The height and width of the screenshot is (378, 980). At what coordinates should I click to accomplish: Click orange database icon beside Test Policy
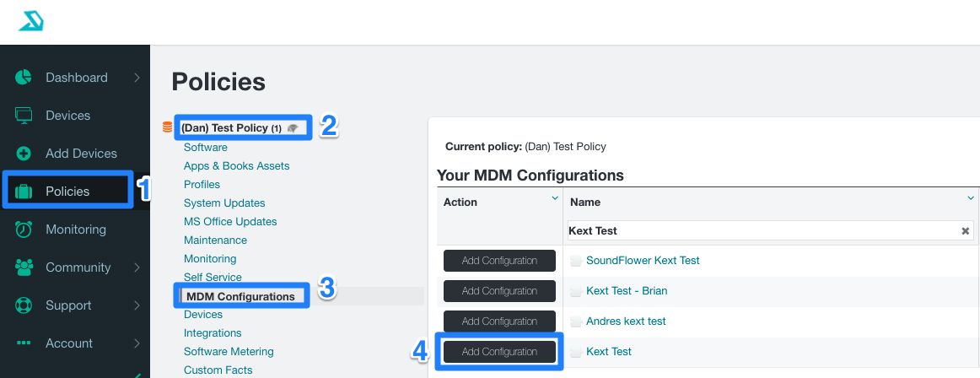pos(167,127)
